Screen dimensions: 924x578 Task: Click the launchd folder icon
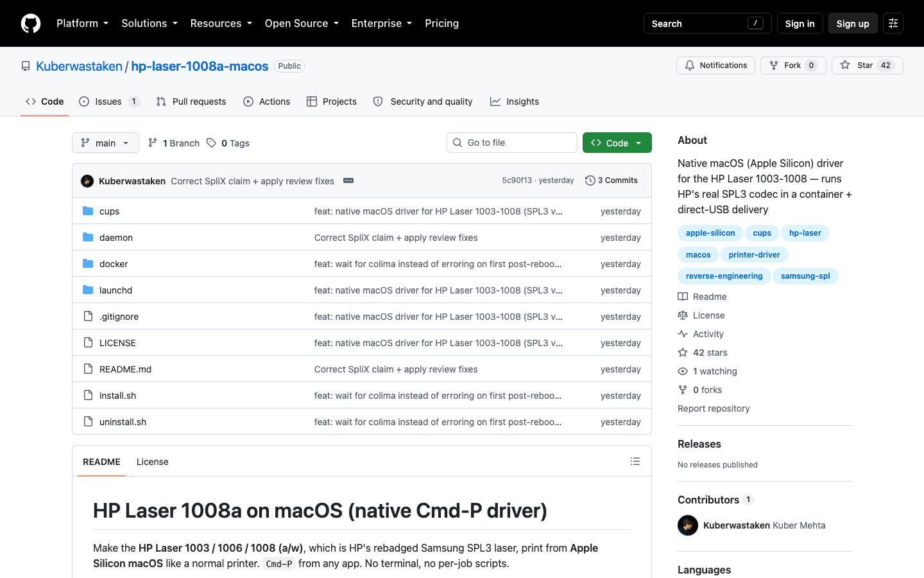(x=88, y=290)
